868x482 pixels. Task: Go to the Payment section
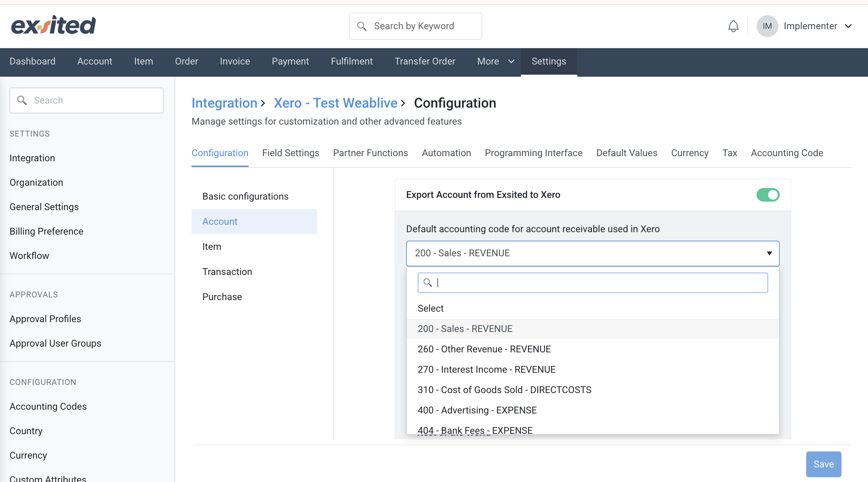pos(290,61)
